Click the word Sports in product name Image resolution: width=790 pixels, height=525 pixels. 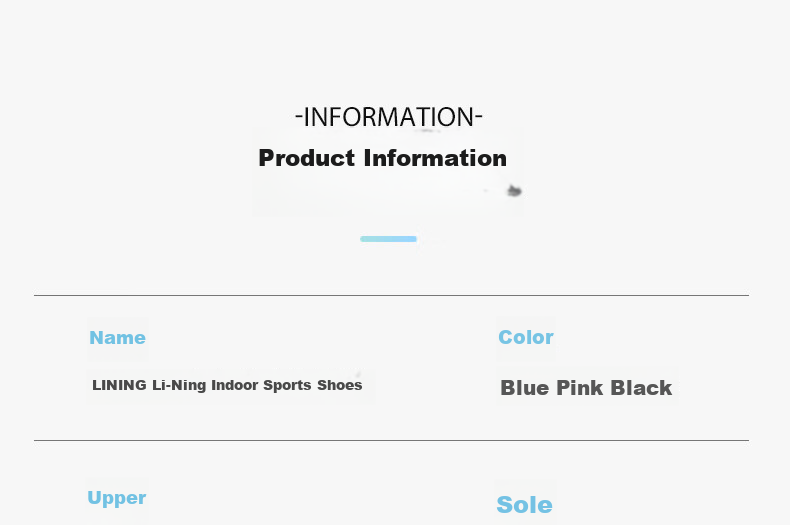(x=287, y=385)
